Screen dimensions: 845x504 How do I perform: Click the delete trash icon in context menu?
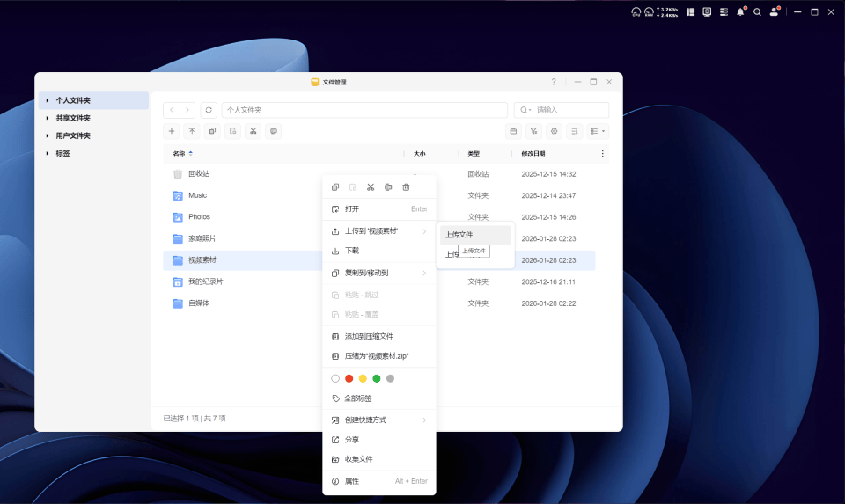point(406,187)
